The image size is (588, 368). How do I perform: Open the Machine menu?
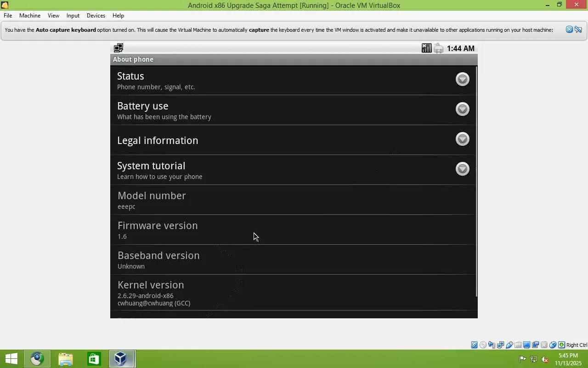(x=30, y=15)
